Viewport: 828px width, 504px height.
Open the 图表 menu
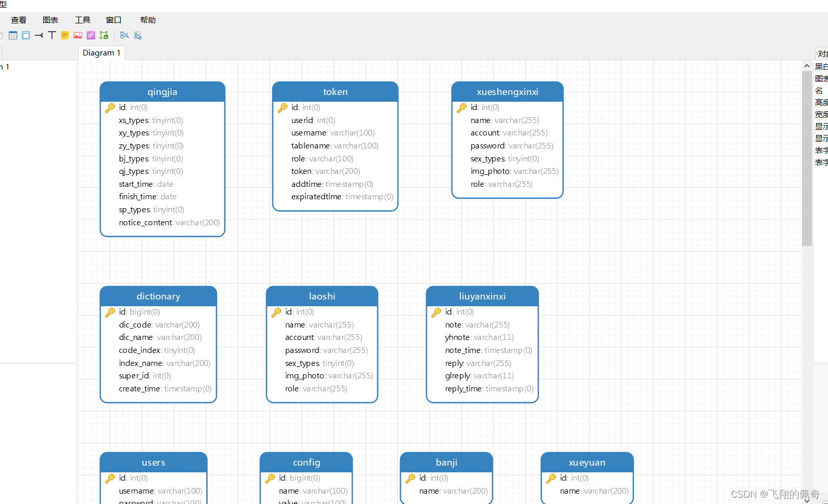(50, 20)
